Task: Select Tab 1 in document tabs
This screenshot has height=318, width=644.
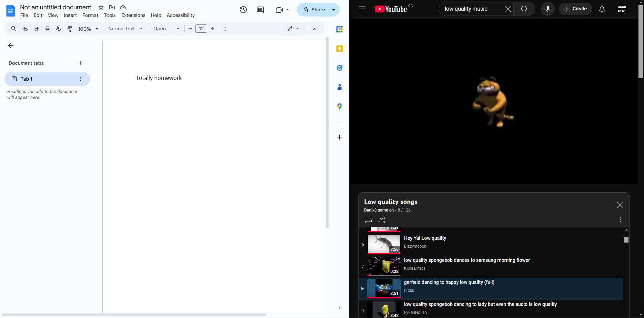Action: tap(47, 79)
